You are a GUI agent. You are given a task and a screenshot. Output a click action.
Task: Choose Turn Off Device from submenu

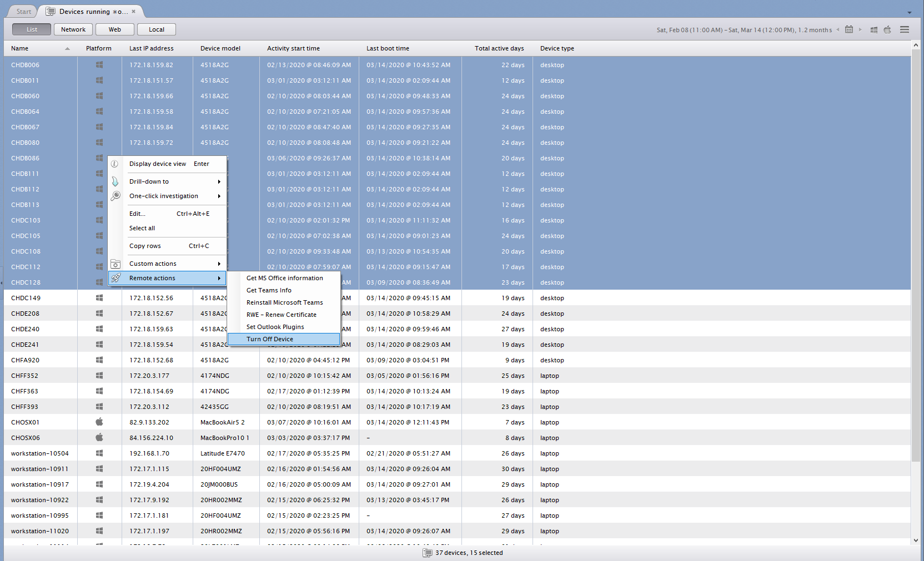pos(270,339)
